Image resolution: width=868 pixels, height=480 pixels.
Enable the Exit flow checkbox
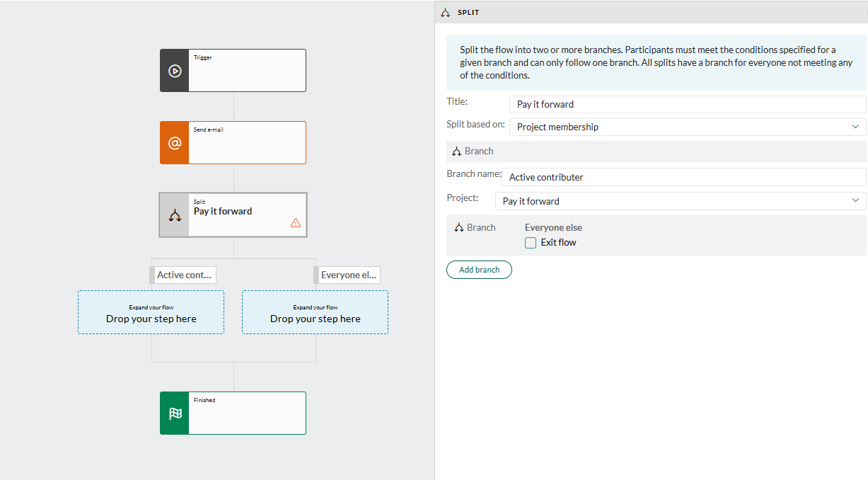click(531, 243)
